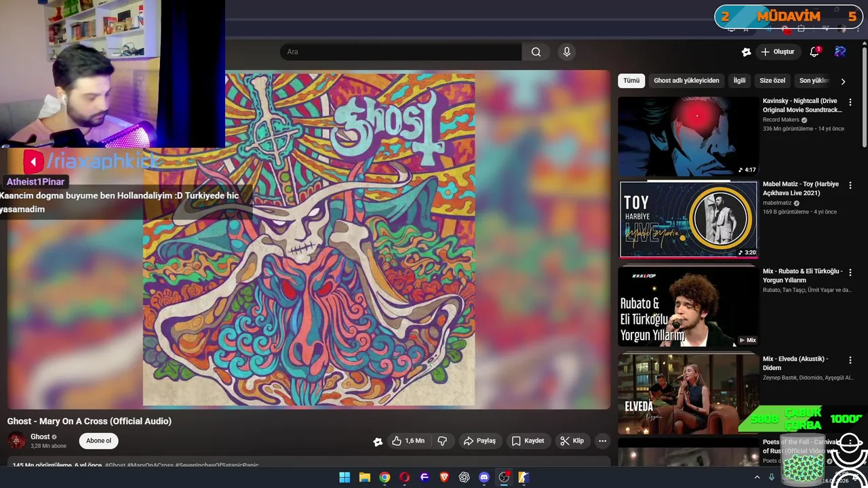Save the video with Kaydet
This screenshot has width=868, height=488.
click(x=528, y=441)
